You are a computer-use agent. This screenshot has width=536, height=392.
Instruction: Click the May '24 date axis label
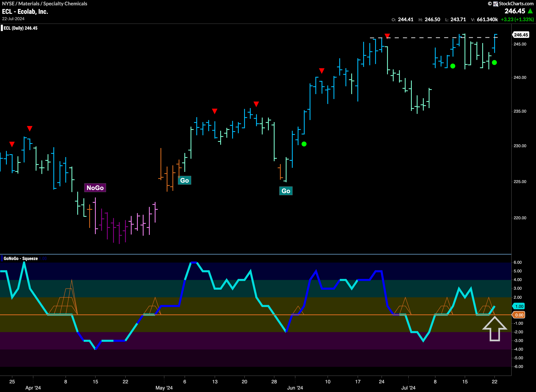tap(164, 388)
